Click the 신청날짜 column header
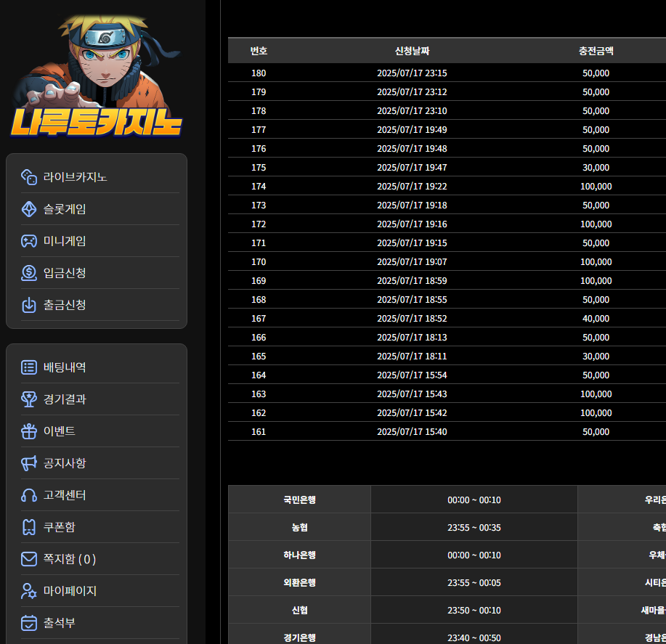Viewport: 666px width, 644px height. tap(412, 51)
